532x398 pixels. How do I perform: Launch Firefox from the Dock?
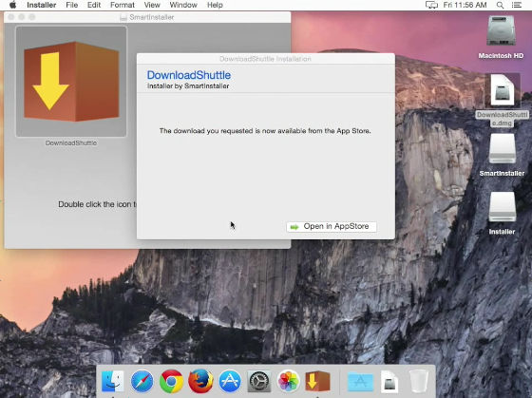pyautogui.click(x=200, y=381)
